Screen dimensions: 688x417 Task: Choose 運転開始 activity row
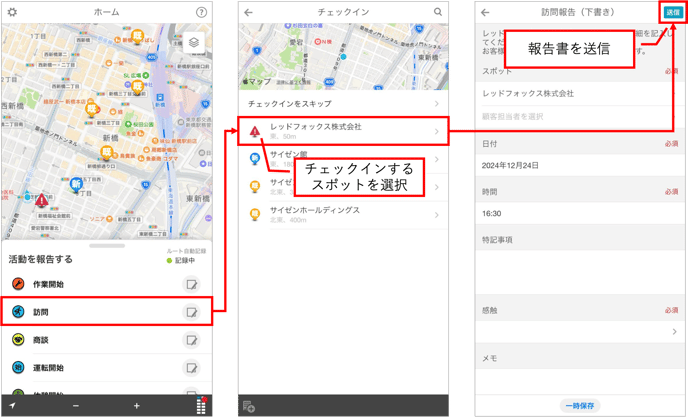tap(107, 367)
